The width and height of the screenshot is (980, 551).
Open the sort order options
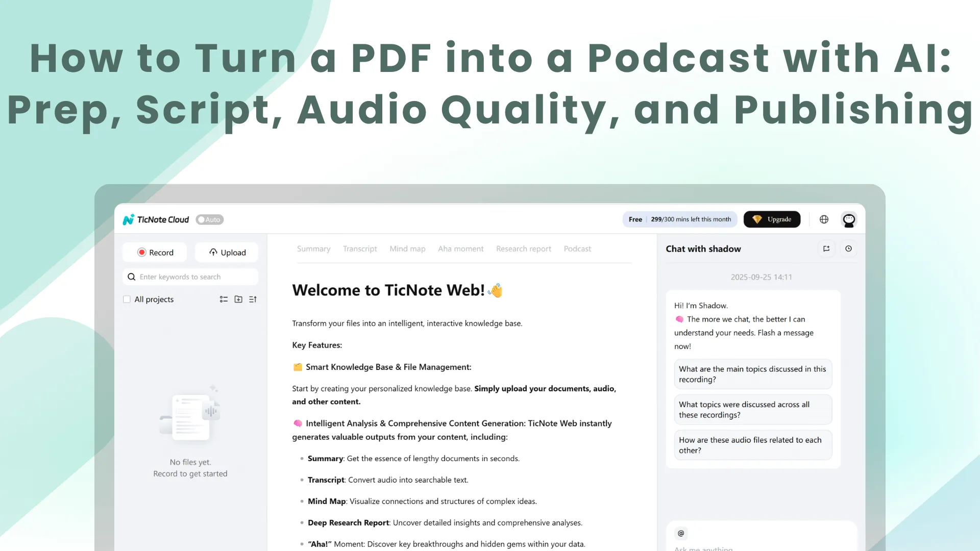[253, 299]
